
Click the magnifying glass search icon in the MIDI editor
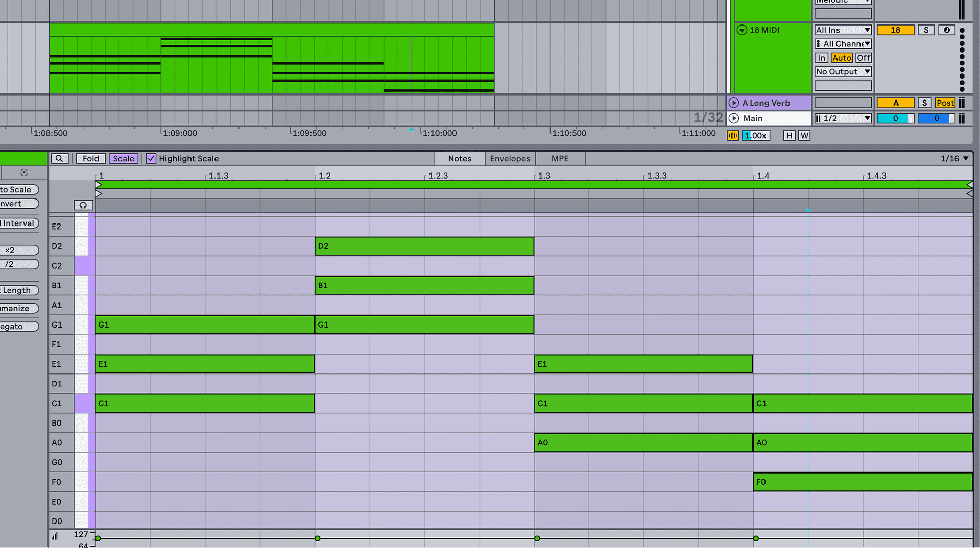[x=60, y=158]
